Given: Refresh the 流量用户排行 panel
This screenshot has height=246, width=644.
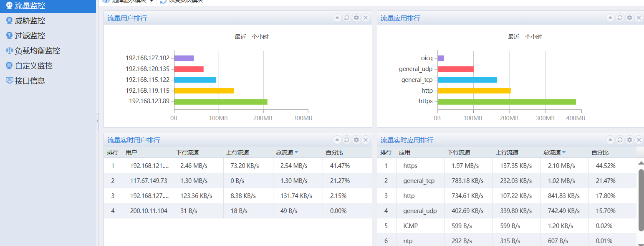Looking at the screenshot, I should (346, 18).
